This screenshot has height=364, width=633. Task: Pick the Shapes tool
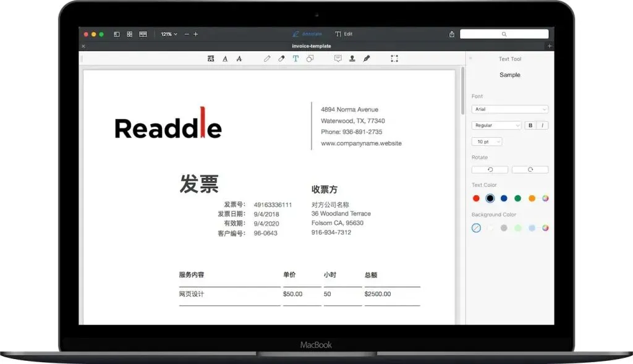[x=310, y=59]
